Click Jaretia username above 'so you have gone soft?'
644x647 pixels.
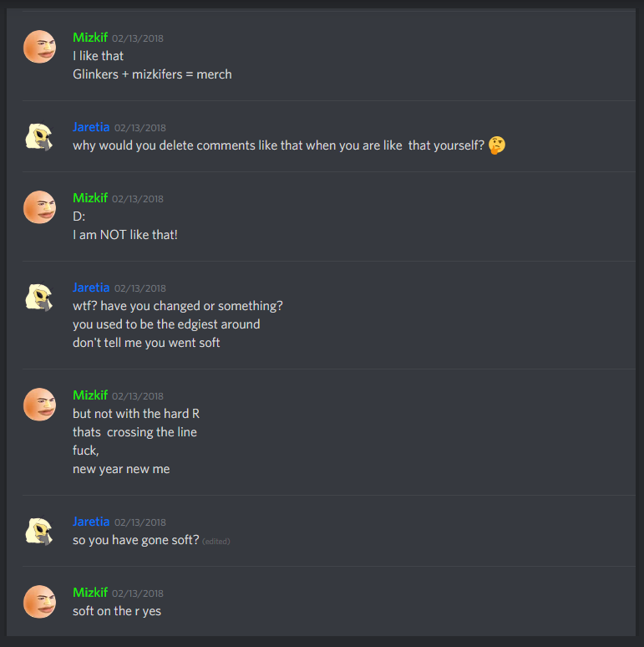tap(91, 522)
